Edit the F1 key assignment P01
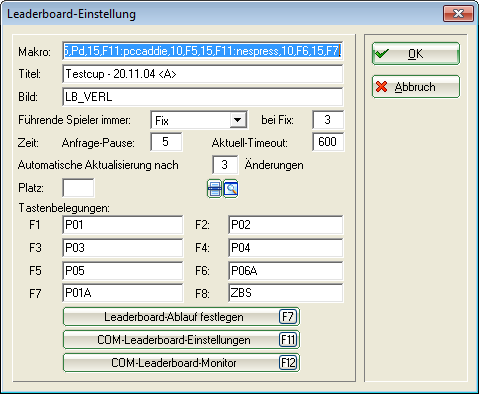The width and height of the screenshot is (479, 394). 122,225
